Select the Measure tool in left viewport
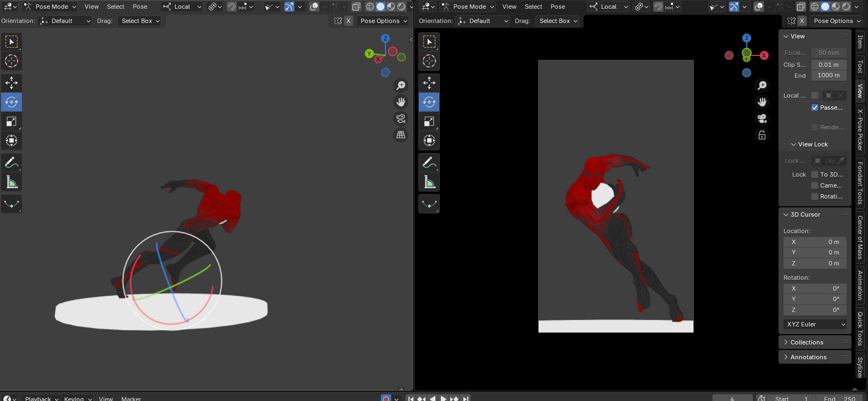This screenshot has height=401, width=868. click(12, 182)
